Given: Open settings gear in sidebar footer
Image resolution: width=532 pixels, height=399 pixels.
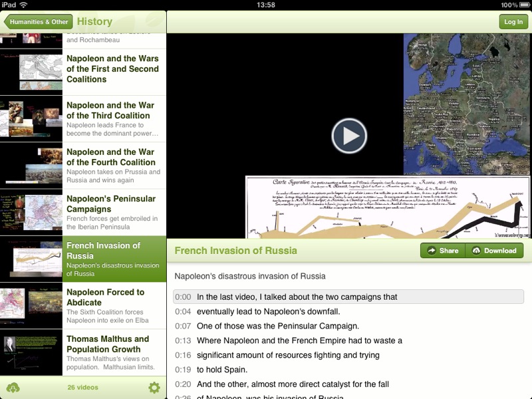Looking at the screenshot, I should [154, 388].
